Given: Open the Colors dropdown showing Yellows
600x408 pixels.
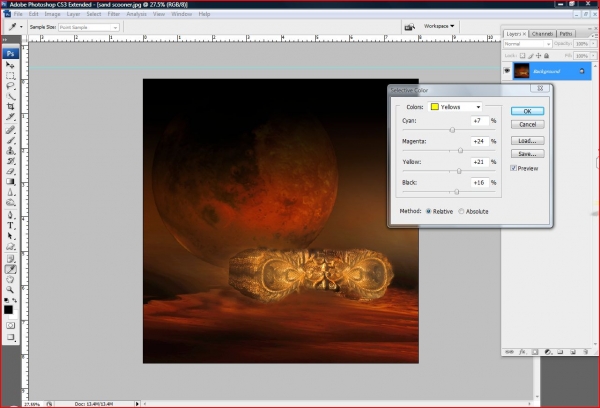Looking at the screenshot, I should coord(455,107).
